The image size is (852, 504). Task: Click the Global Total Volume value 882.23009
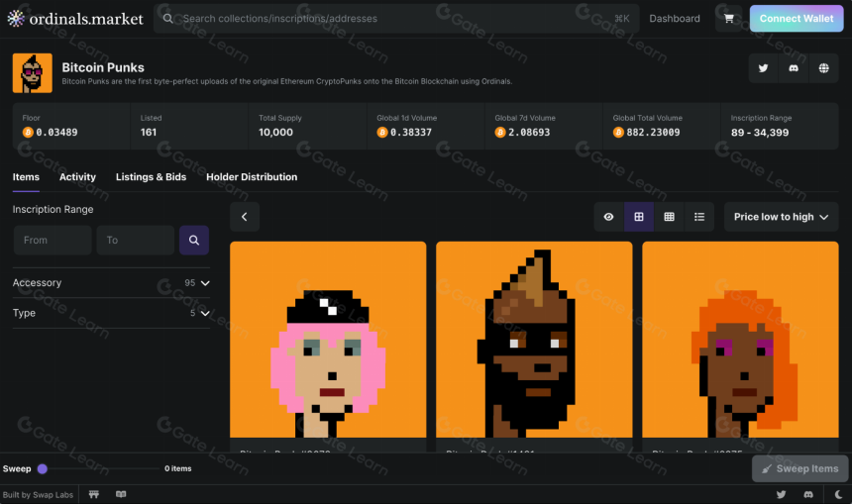click(653, 132)
